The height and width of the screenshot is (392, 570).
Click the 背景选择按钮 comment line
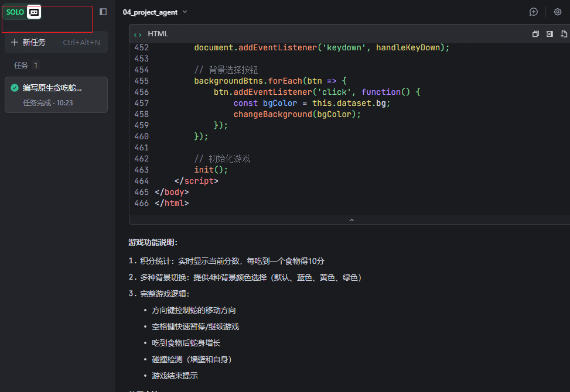[x=226, y=70]
